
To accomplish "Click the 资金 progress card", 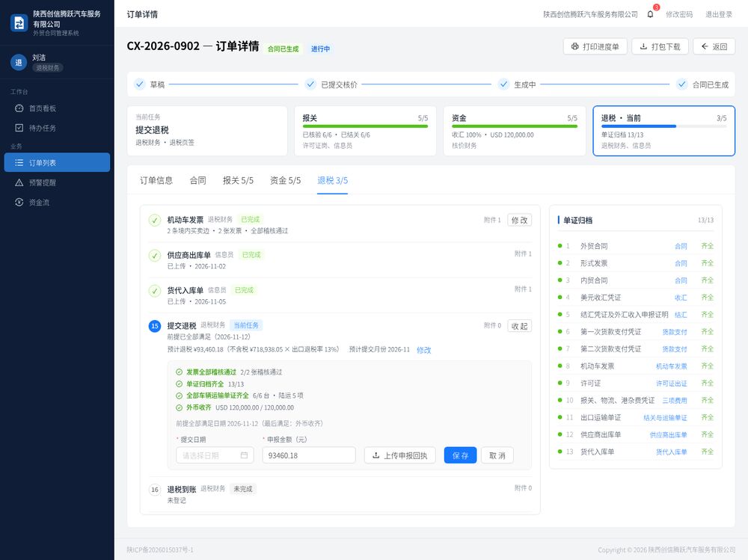I will (x=515, y=131).
